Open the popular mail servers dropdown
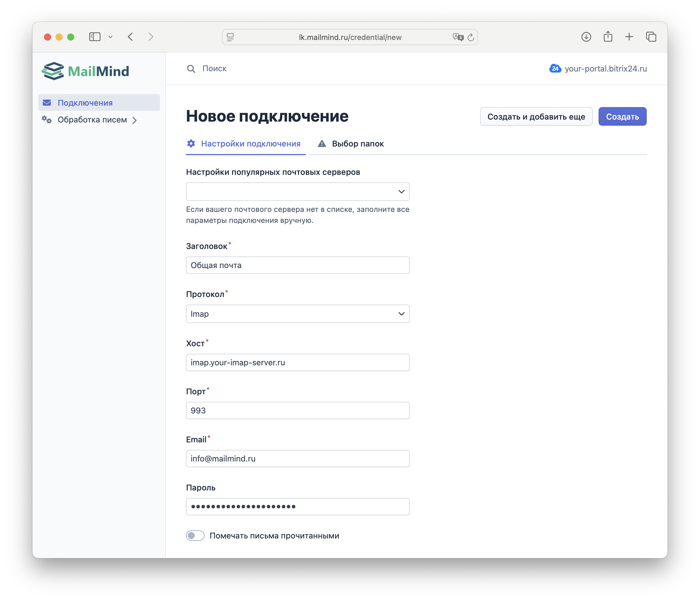The height and width of the screenshot is (601, 700). tap(297, 192)
